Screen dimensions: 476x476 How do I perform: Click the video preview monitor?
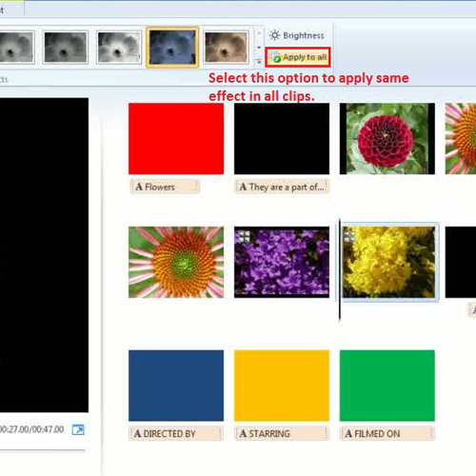[x=44, y=255]
